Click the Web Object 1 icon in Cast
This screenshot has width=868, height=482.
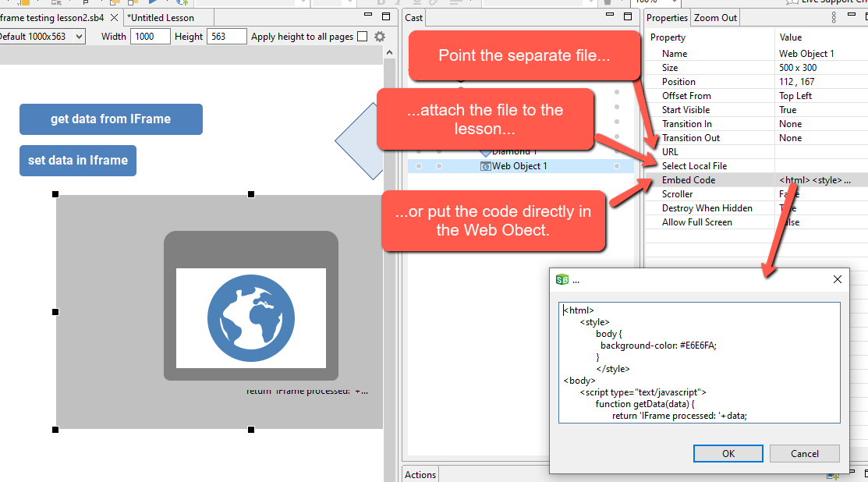(486, 166)
